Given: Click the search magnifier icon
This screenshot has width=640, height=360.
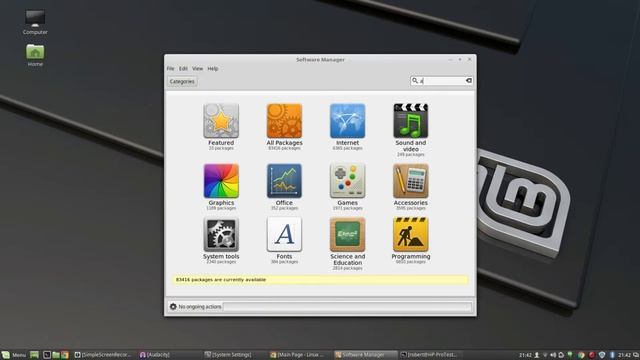Looking at the screenshot, I should tap(415, 81).
